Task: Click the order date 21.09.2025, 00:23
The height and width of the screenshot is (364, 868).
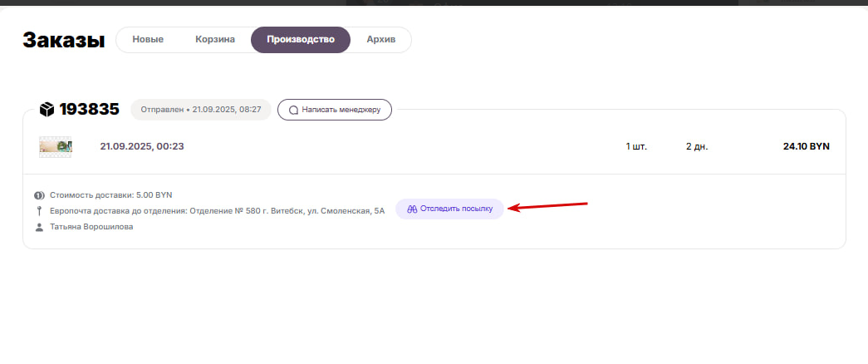Action: [142, 147]
